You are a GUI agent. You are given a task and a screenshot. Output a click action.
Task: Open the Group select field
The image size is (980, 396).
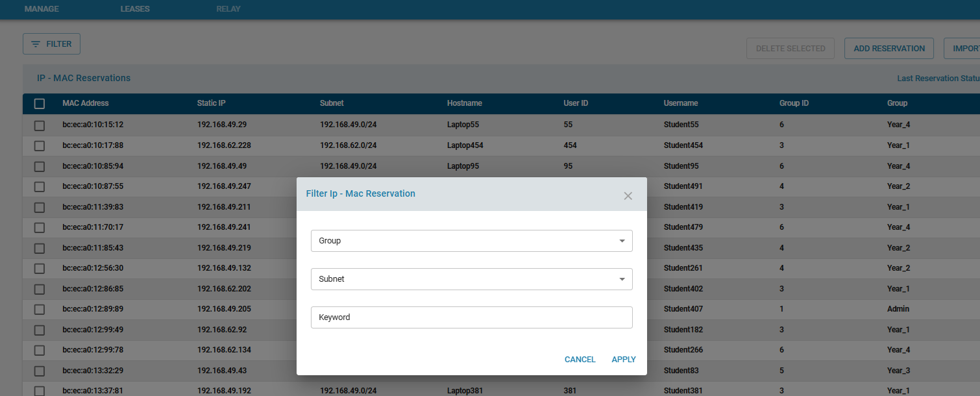pos(472,241)
